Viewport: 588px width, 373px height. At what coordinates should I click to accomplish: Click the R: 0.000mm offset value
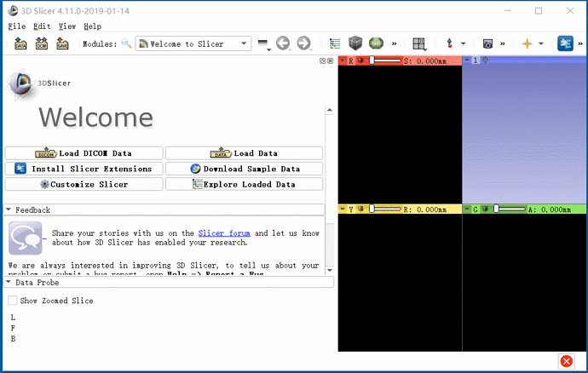pyautogui.click(x=425, y=209)
